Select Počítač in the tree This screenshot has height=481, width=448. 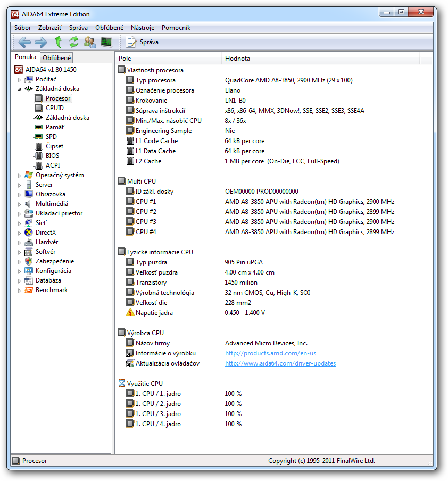pyautogui.click(x=46, y=79)
